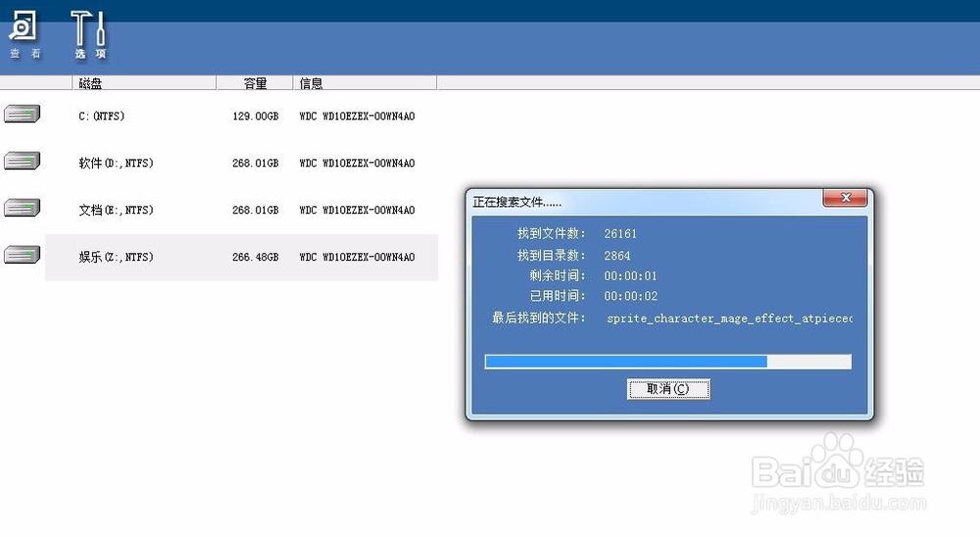Select the 软件 (D:, NTFS) disk row
The image size is (980, 537).
241,164
